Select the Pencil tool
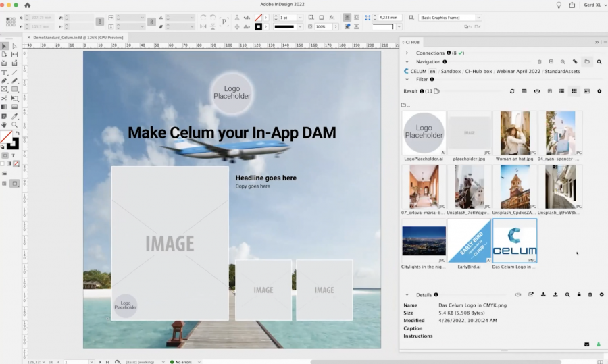The height and width of the screenshot is (364, 608). pos(14,80)
